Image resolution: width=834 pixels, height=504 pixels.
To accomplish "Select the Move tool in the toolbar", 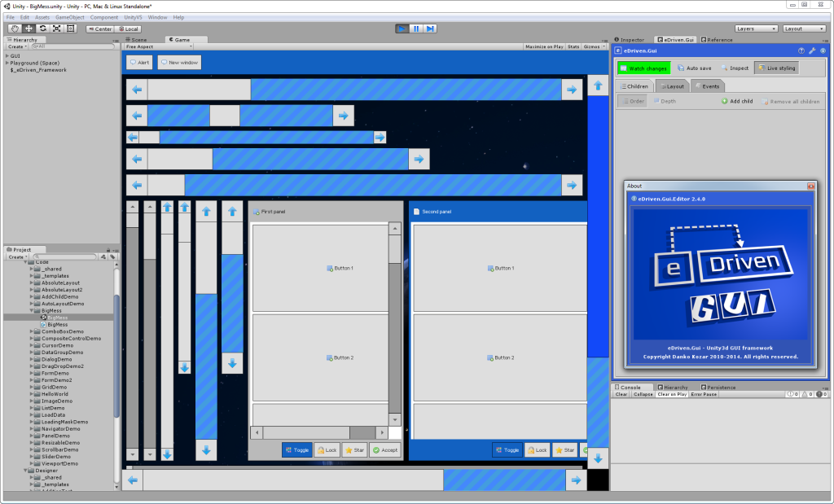I will tap(29, 28).
